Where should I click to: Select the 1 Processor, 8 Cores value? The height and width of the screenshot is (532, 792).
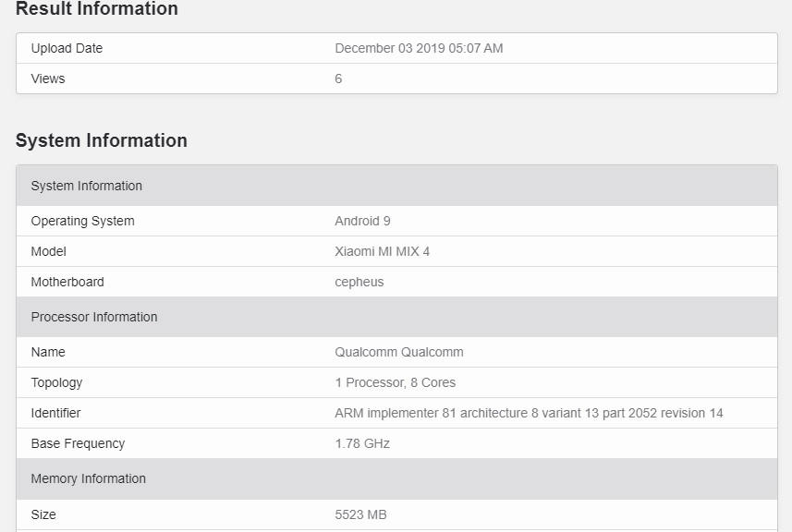395,382
